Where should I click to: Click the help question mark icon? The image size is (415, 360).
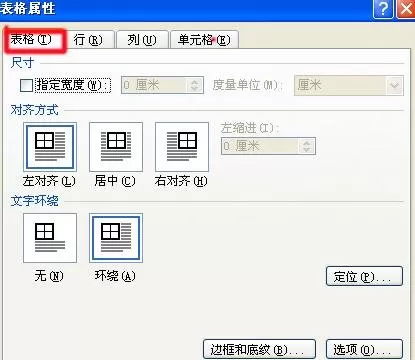tap(383, 9)
